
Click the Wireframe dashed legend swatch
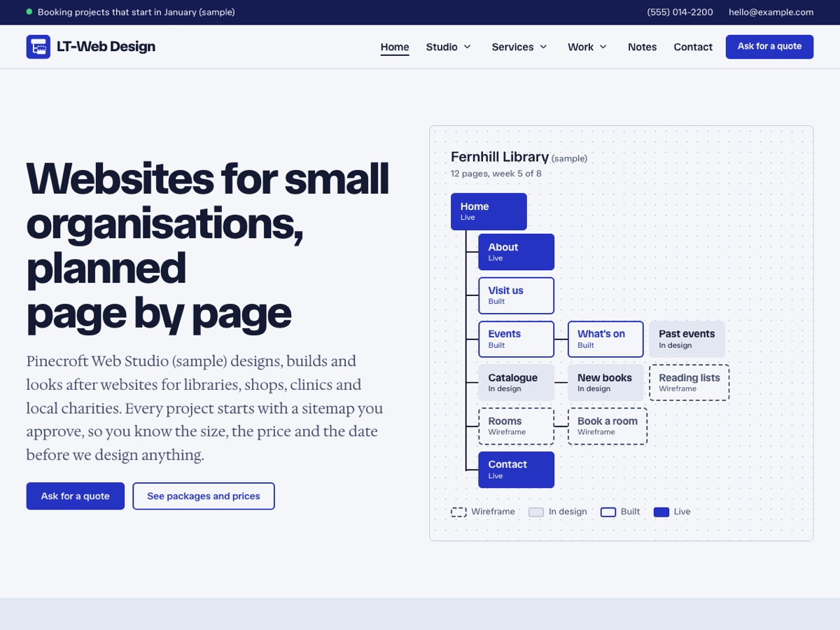point(458,512)
